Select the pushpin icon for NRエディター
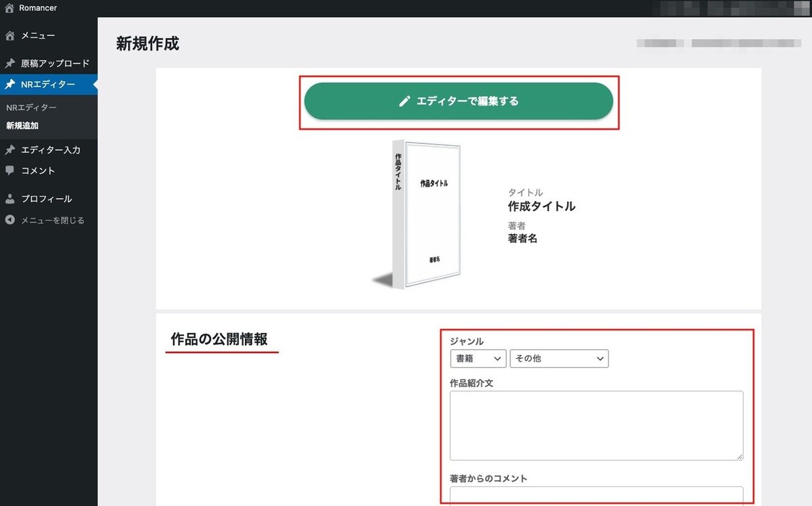The width and height of the screenshot is (812, 506). (x=9, y=85)
